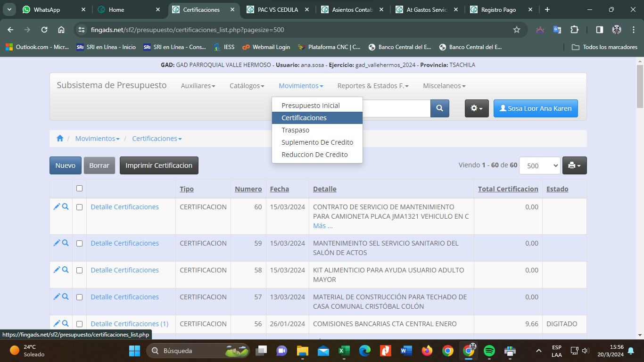This screenshot has height=362, width=644.
Task: Open the page size dropdown showing 500
Action: [539, 165]
